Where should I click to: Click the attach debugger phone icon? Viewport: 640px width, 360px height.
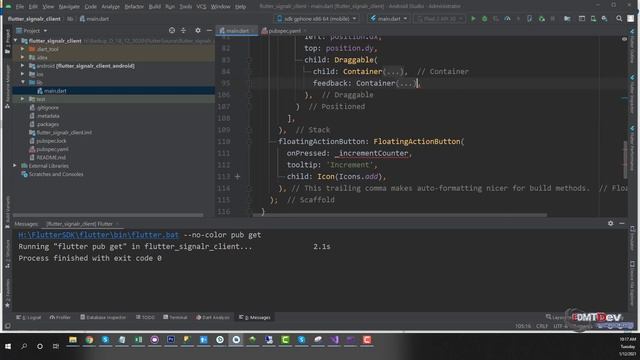point(529,19)
